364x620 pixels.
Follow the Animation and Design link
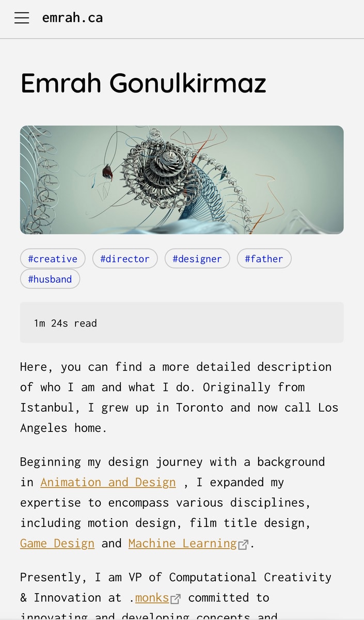pyautogui.click(x=108, y=483)
